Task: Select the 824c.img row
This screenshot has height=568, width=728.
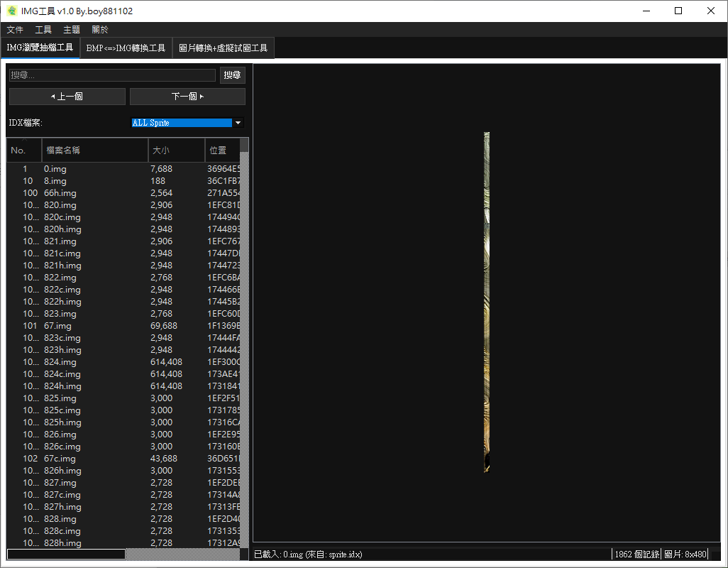Action: coord(124,374)
